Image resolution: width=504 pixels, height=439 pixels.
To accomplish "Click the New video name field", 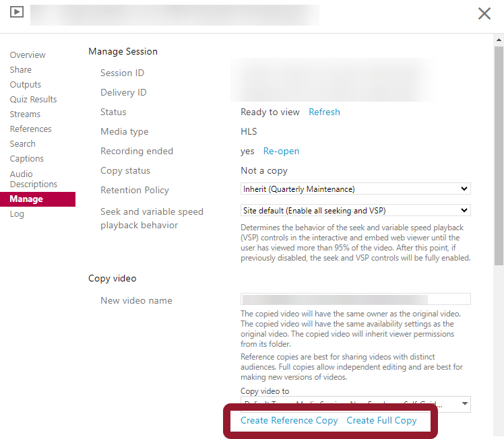I will [x=355, y=300].
